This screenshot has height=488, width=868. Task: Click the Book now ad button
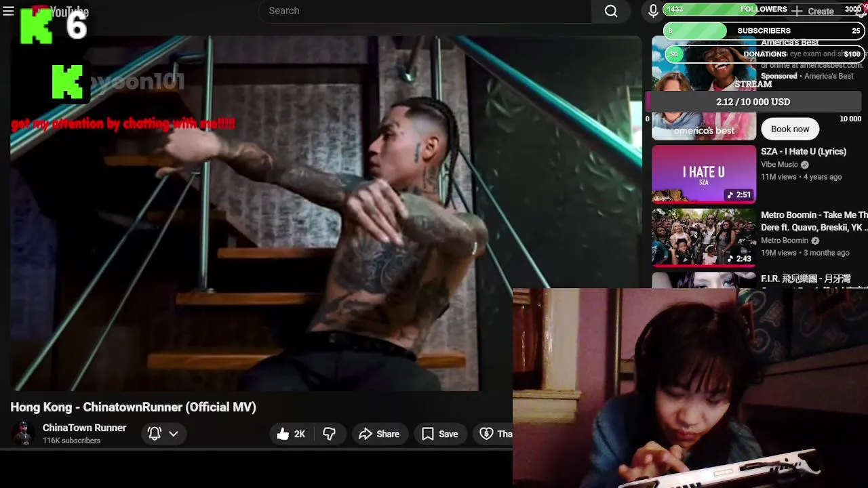(790, 129)
